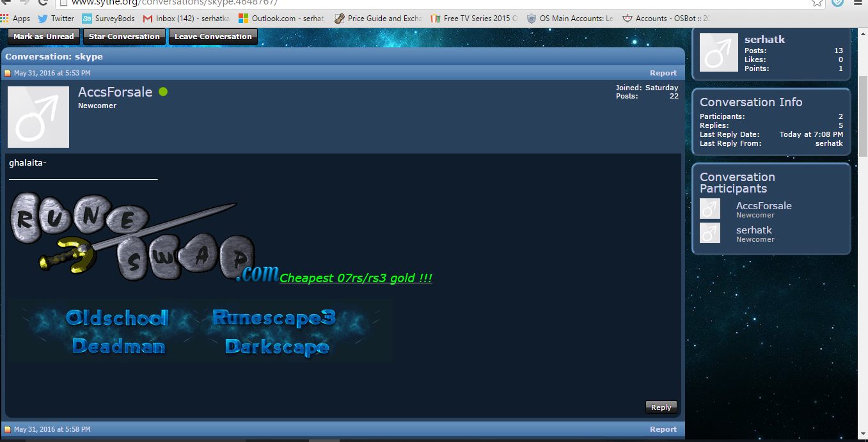Click serhatk's small avatar in participants

[710, 233]
